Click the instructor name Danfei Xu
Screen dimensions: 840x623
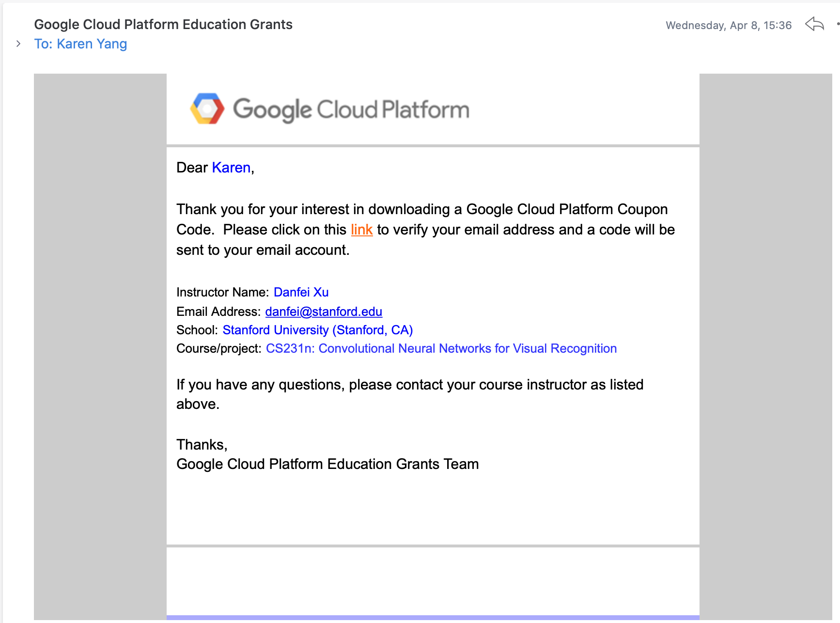(x=301, y=292)
